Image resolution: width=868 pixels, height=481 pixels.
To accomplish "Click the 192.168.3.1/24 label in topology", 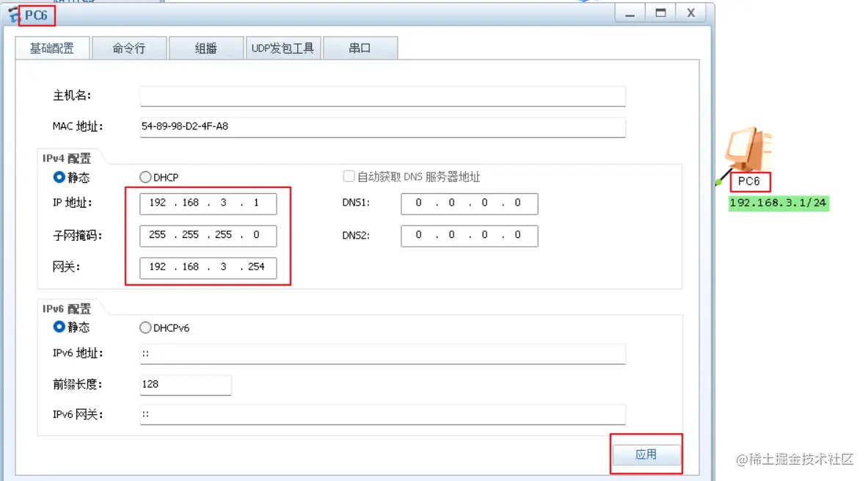I will click(778, 203).
